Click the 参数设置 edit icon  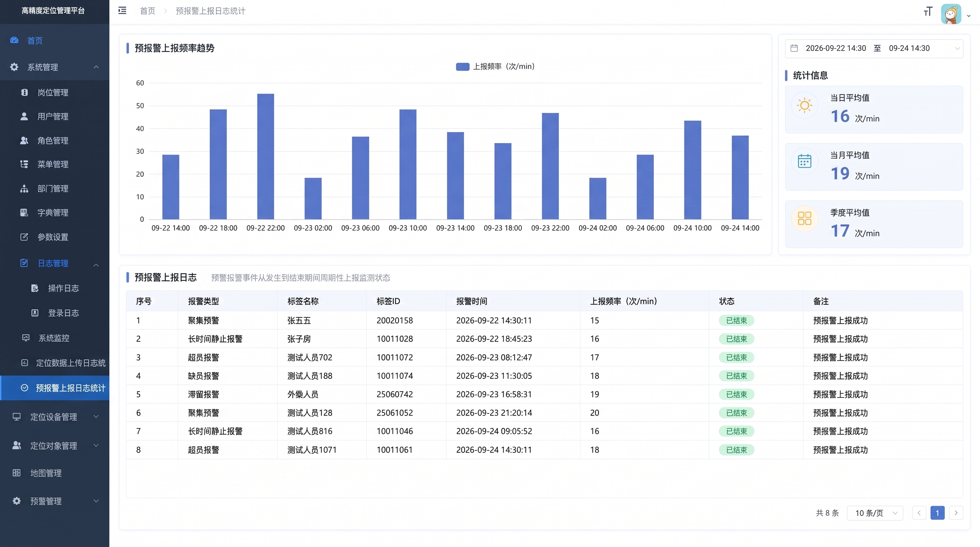point(24,237)
